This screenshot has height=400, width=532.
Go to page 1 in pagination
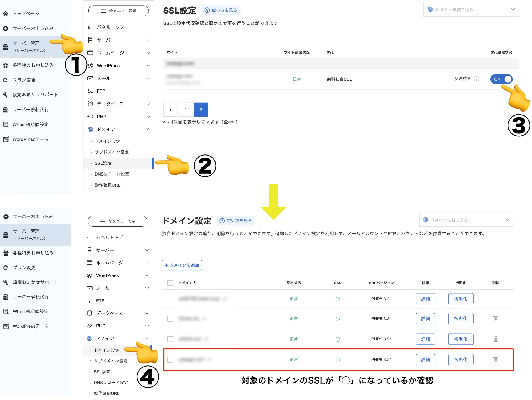tap(186, 109)
